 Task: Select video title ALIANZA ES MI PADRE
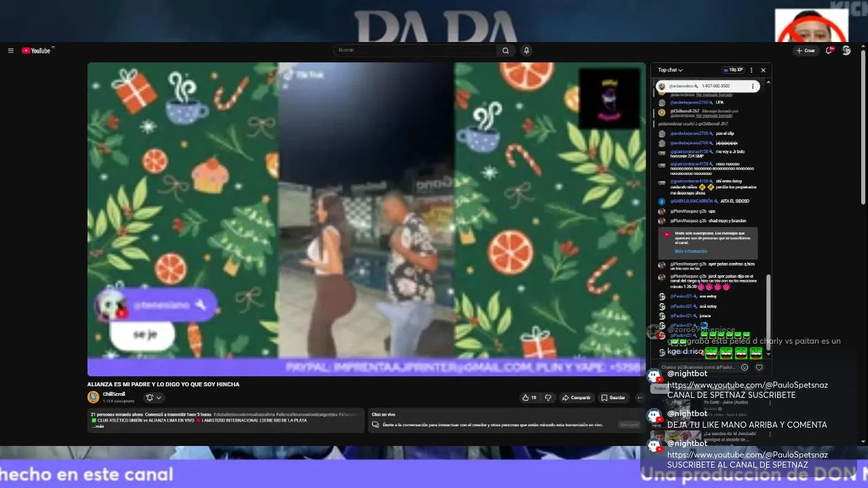pos(163,384)
